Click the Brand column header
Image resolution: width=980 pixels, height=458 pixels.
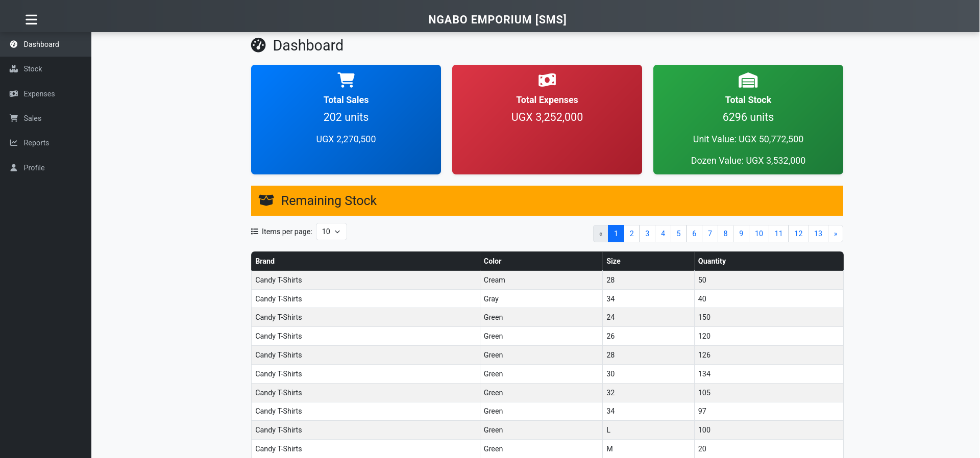click(365, 261)
